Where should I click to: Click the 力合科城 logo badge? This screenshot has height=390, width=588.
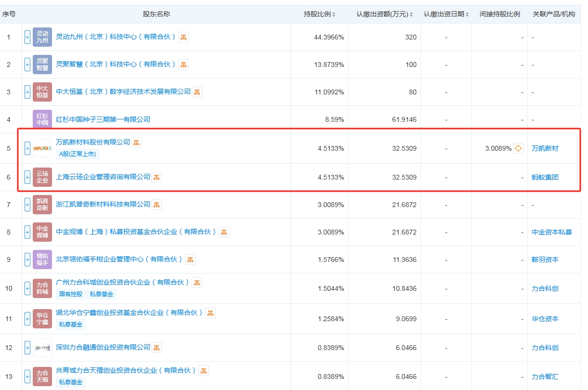42,288
